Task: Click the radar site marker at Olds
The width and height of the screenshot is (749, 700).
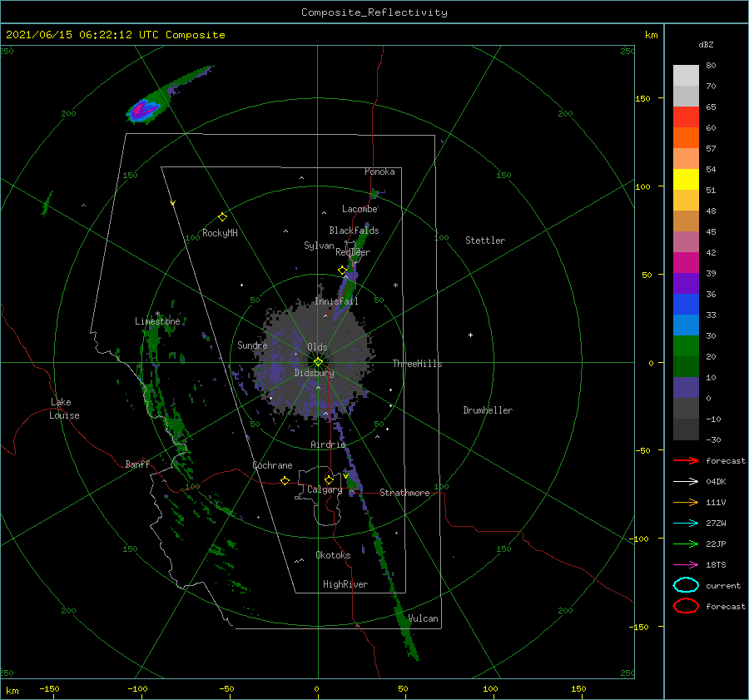Action: coord(318,362)
